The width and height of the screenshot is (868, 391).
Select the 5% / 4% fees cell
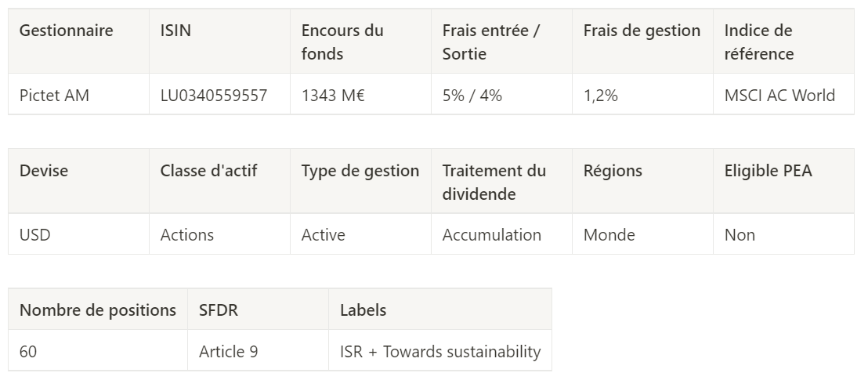click(x=472, y=96)
